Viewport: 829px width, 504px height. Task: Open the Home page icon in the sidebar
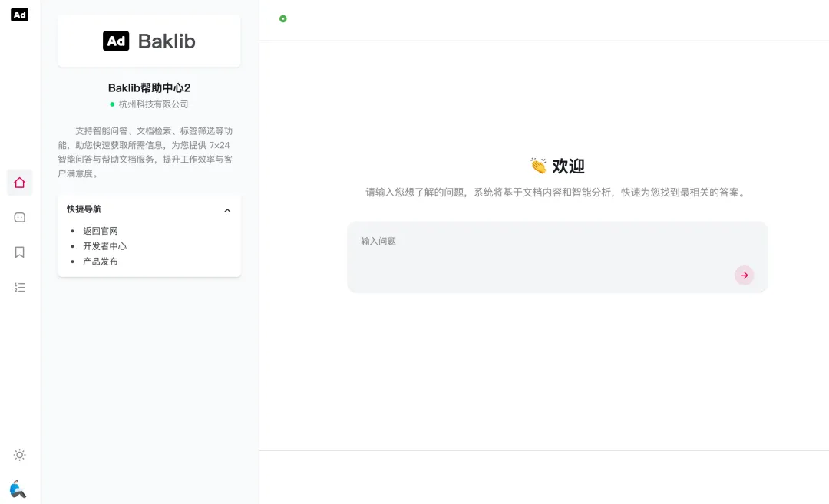pyautogui.click(x=19, y=183)
